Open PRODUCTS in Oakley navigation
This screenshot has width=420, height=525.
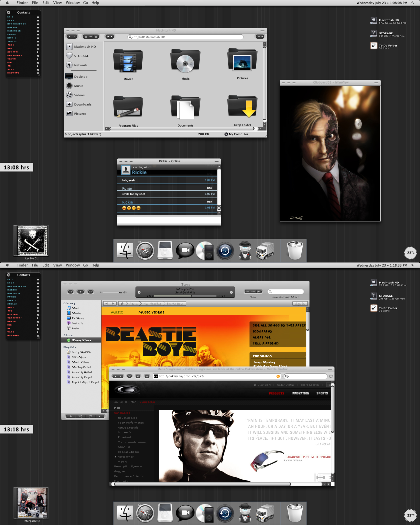(x=276, y=393)
